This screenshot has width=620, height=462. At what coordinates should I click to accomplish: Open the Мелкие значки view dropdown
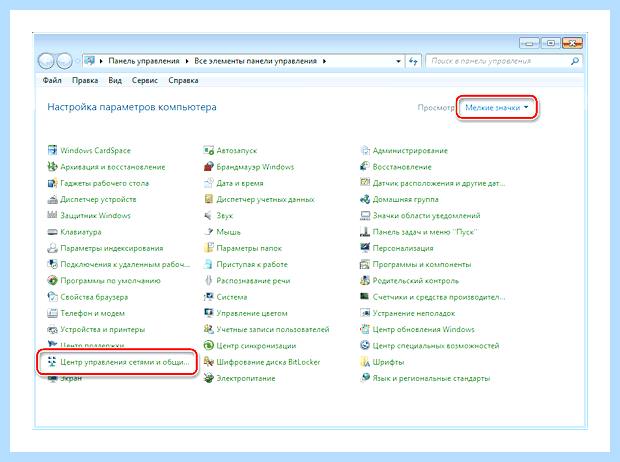tap(497, 107)
